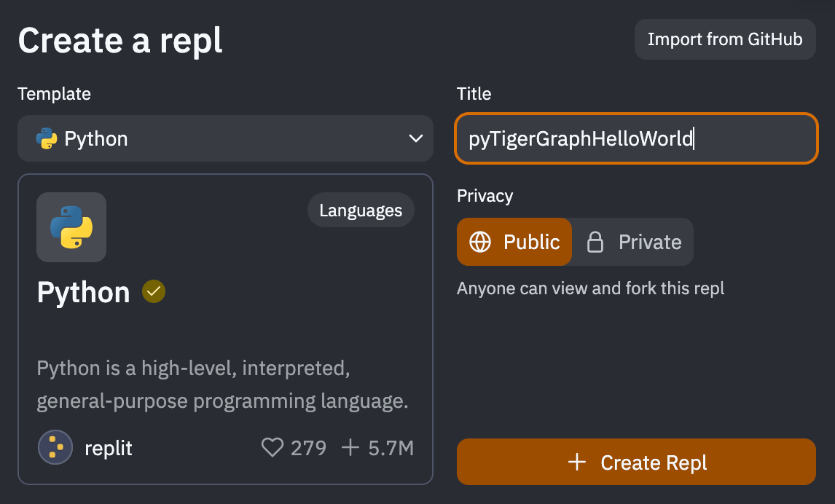
Task: Open the Template dropdown
Action: click(x=225, y=138)
